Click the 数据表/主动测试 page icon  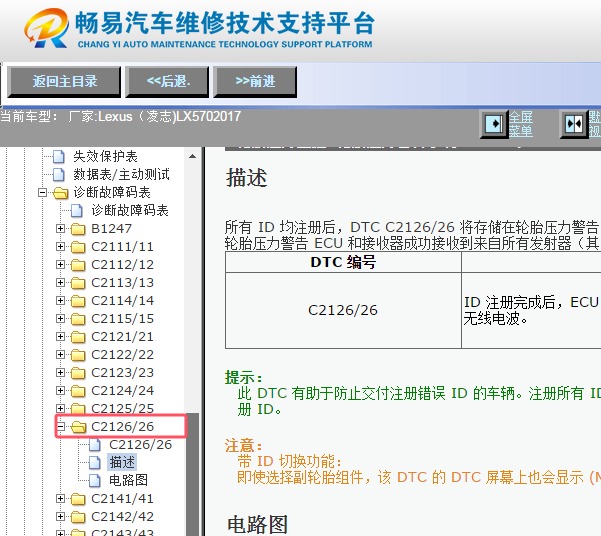tap(59, 174)
